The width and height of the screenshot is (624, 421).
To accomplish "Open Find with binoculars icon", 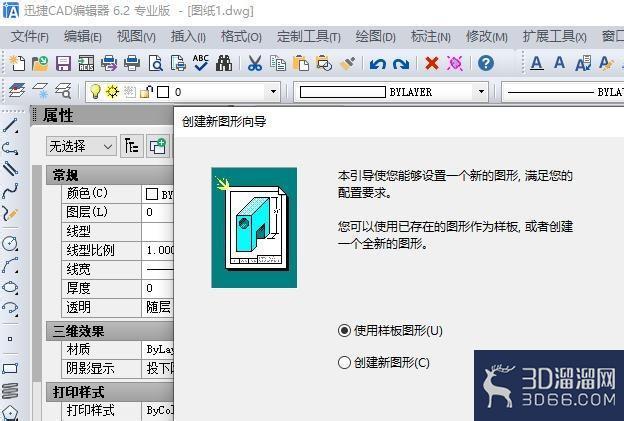I will click(224, 63).
